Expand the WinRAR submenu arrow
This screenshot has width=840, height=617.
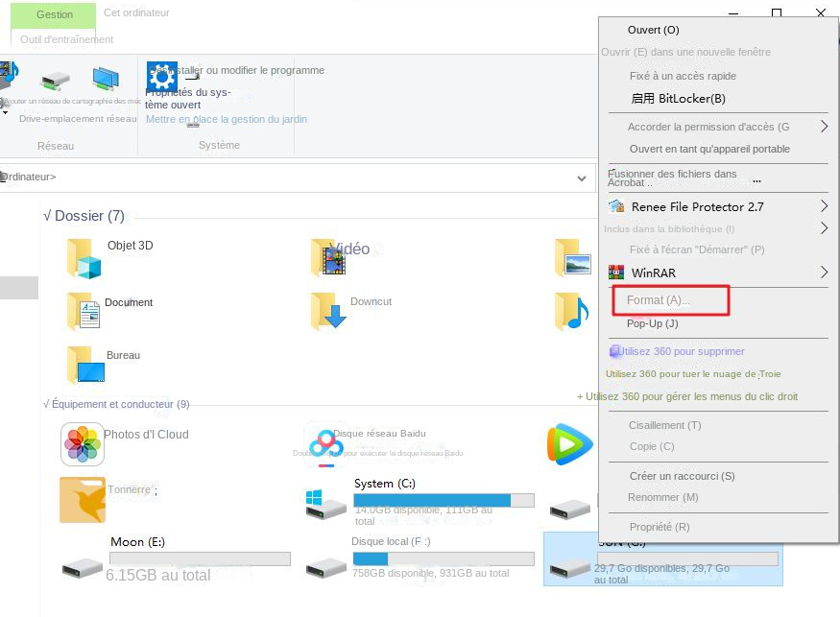click(x=824, y=273)
